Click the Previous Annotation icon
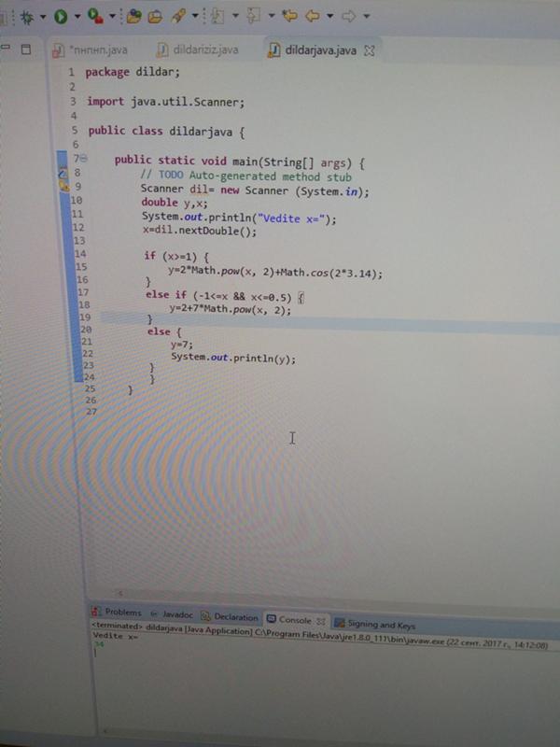The image size is (560, 747). point(253,16)
